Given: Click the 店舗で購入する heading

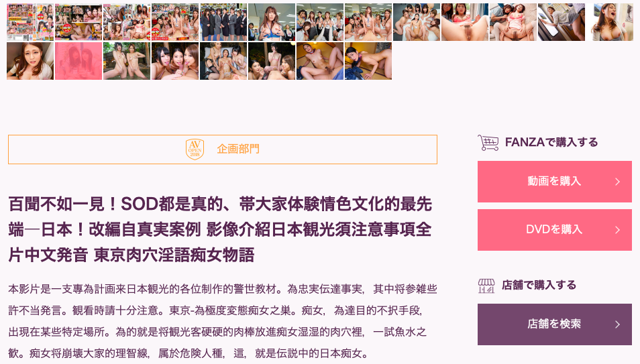Looking at the screenshot, I should 539,286.
